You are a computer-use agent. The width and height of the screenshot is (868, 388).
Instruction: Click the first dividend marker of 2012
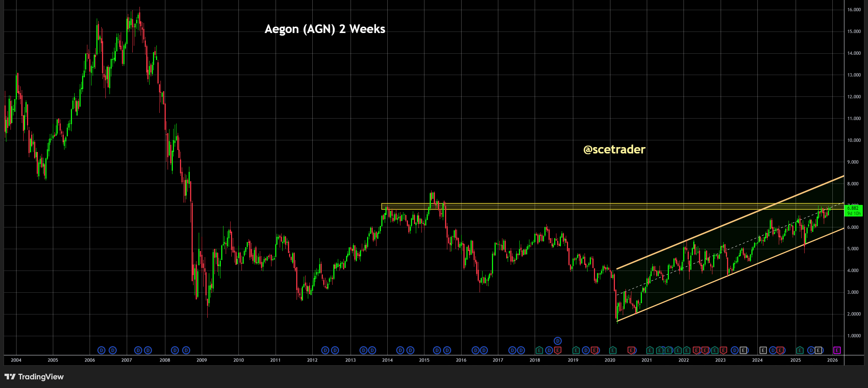click(x=325, y=350)
